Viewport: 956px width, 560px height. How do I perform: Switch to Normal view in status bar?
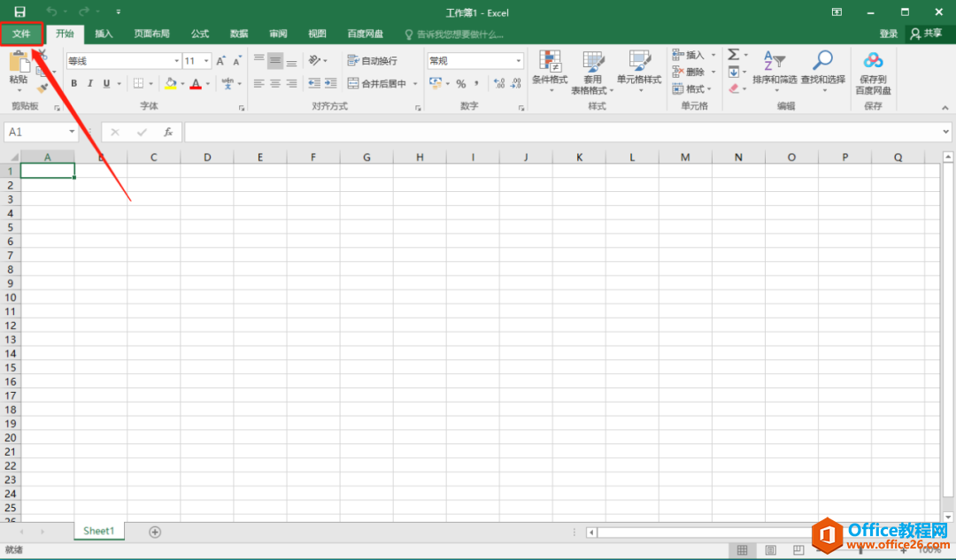click(x=742, y=550)
